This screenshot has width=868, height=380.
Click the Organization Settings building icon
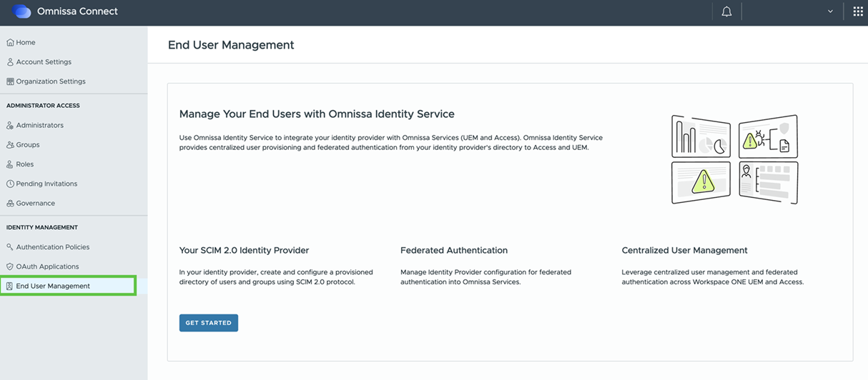click(10, 81)
